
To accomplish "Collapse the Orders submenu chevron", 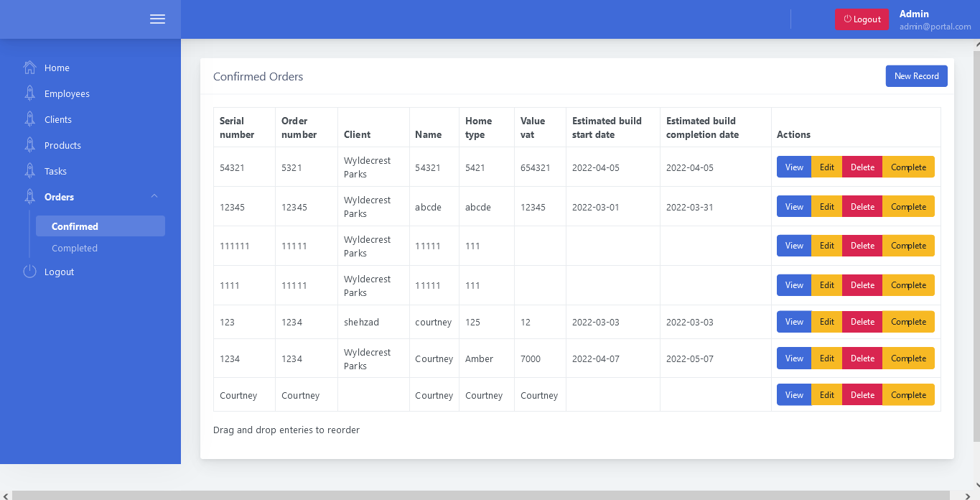I will click(x=154, y=197).
